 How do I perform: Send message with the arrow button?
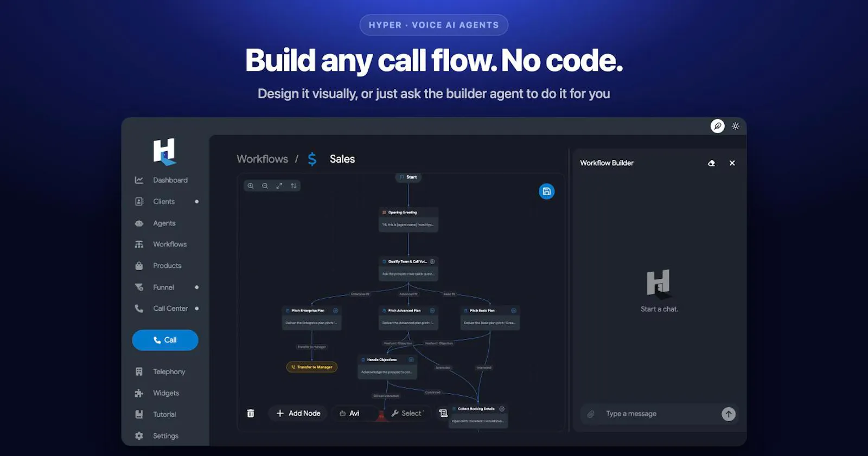point(729,414)
